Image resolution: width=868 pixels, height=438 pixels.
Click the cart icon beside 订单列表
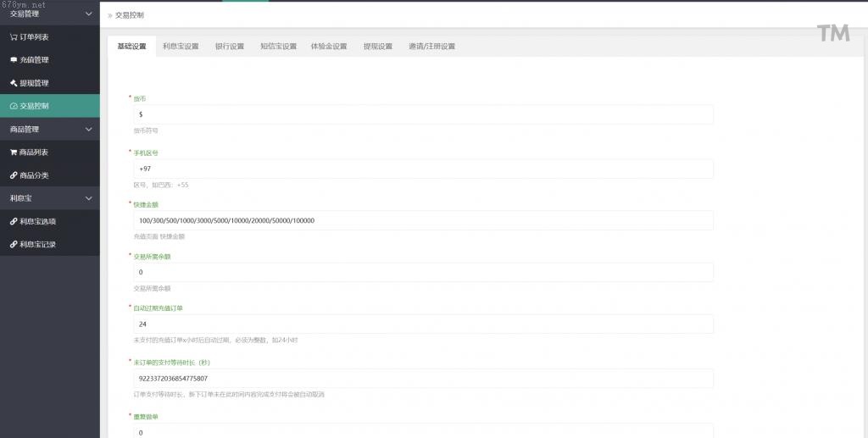pos(14,37)
